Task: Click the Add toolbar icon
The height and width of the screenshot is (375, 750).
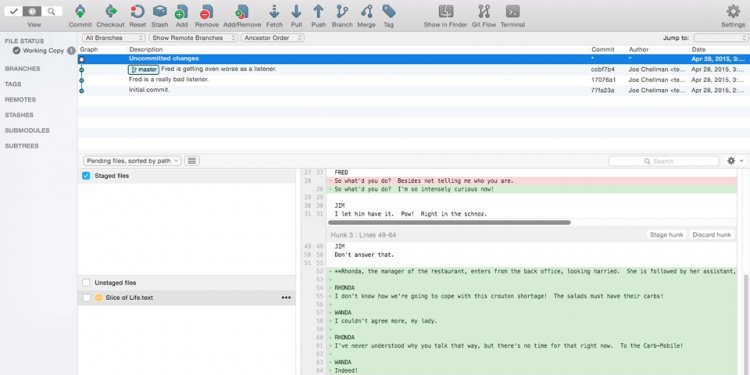Action: click(x=181, y=11)
